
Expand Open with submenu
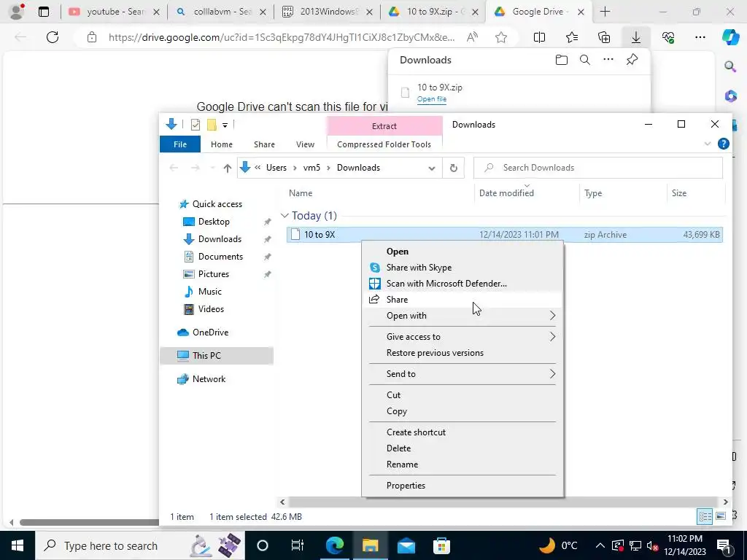coord(552,316)
